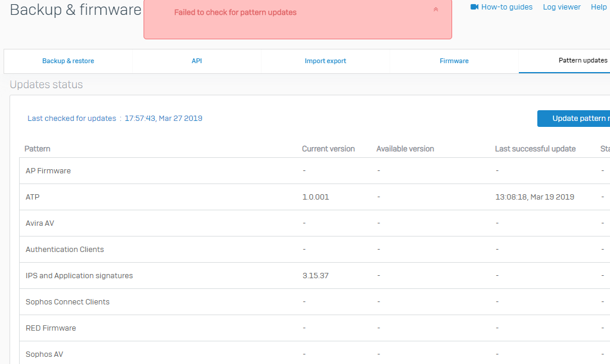The height and width of the screenshot is (364, 610).
Task: Open the How-to guides text link
Action: tap(506, 7)
